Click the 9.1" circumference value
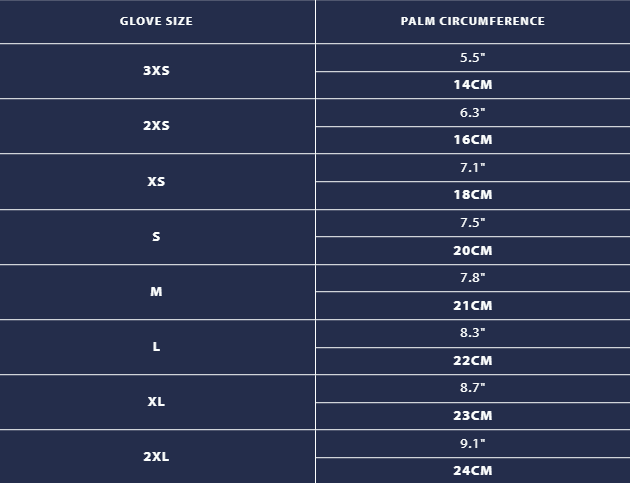Image resolution: width=630 pixels, height=483 pixels. pyautogui.click(x=472, y=444)
